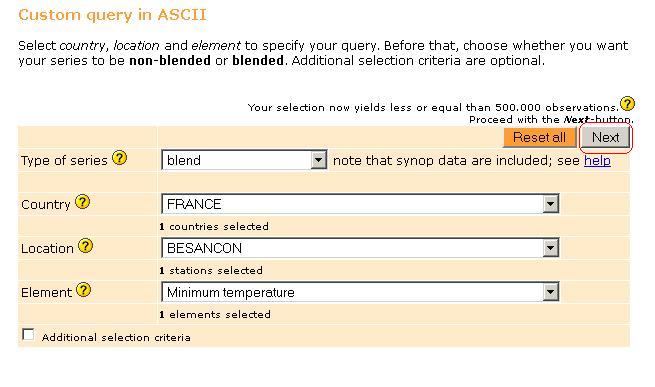The image size is (655, 387).
Task: Show help for the Location field
Action: pos(86,246)
